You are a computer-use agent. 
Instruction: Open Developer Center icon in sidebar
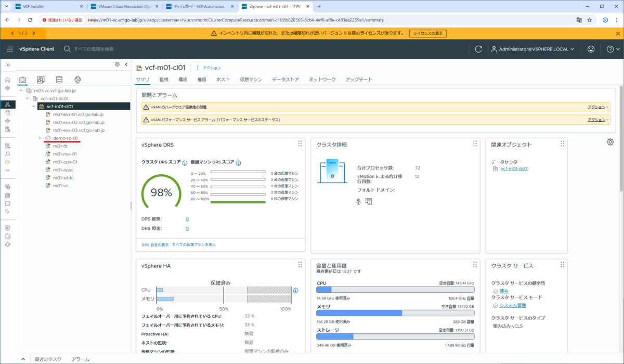8,170
